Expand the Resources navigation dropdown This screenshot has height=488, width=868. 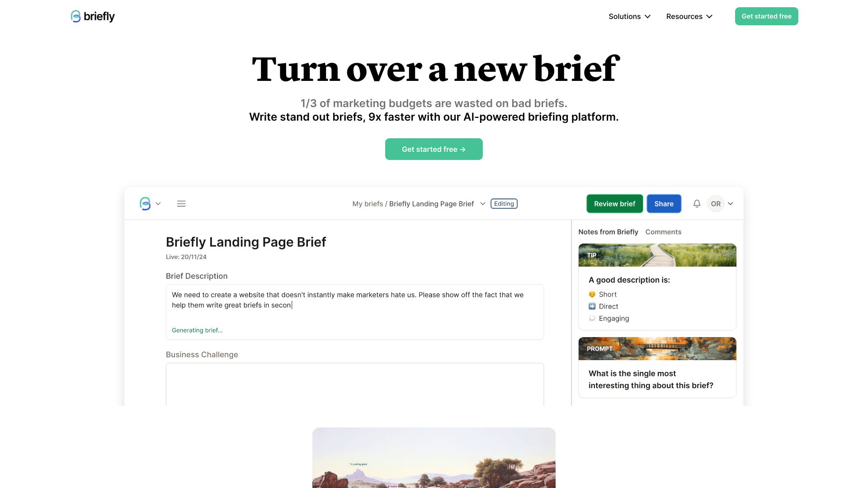[689, 16]
